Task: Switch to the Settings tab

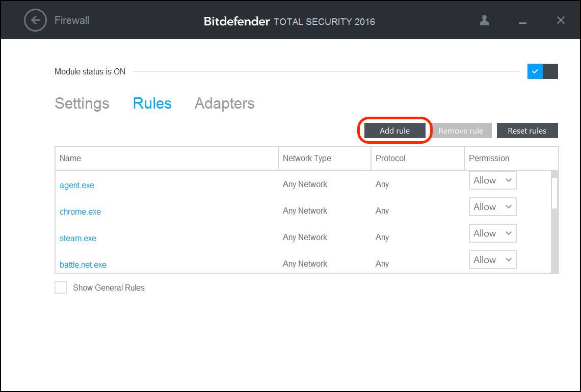Action: click(x=82, y=103)
